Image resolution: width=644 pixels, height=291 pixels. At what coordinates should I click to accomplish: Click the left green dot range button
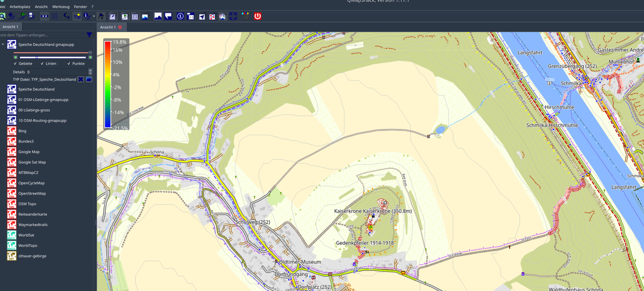coord(16,57)
